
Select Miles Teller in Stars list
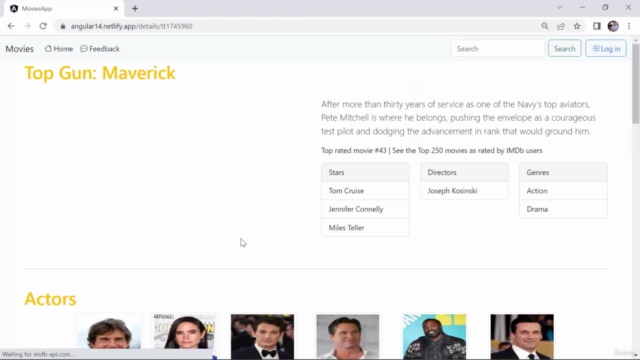[x=365, y=228]
